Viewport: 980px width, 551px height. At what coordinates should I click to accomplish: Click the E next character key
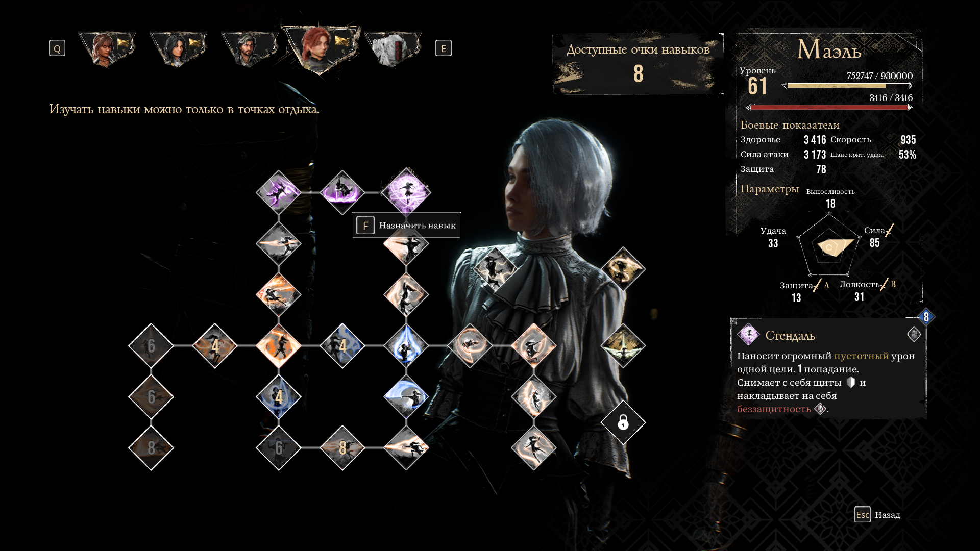[444, 48]
